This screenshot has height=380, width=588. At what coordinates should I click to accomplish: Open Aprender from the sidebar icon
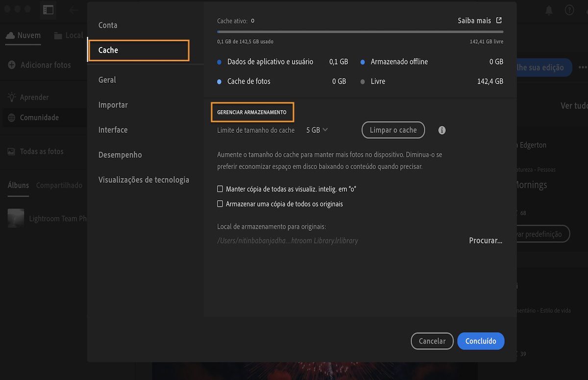point(10,97)
